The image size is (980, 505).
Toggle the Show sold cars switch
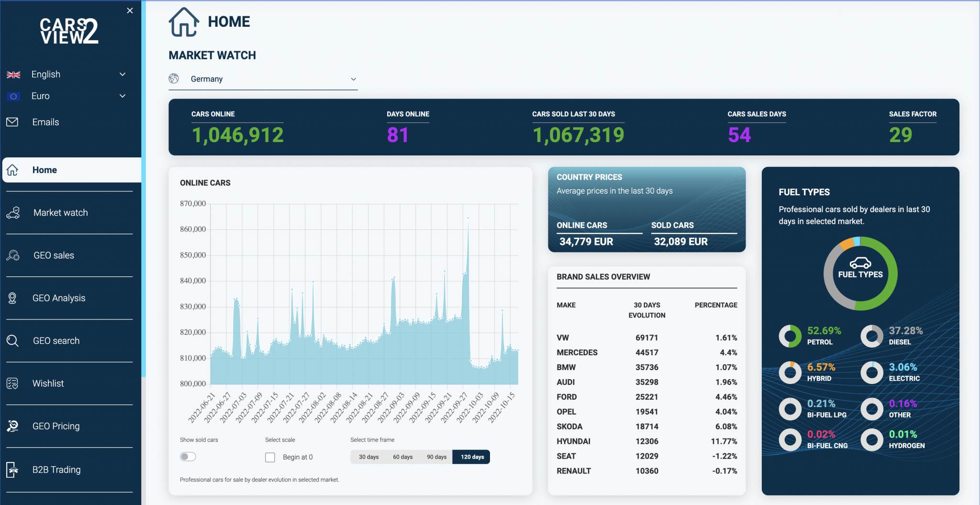188,457
